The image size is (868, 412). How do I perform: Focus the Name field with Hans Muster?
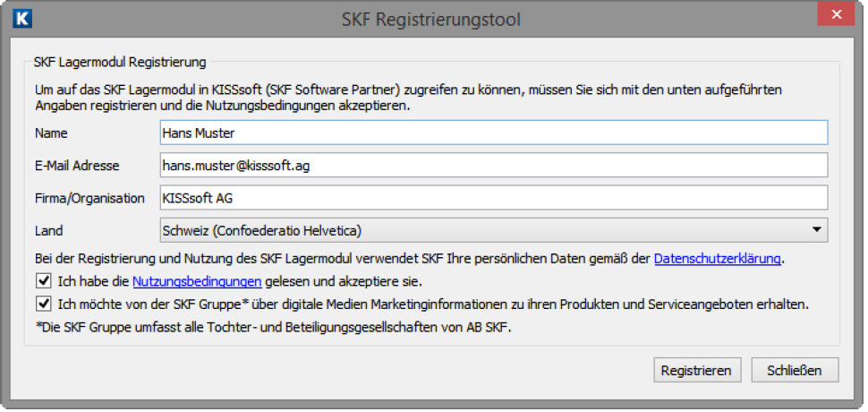tap(492, 133)
